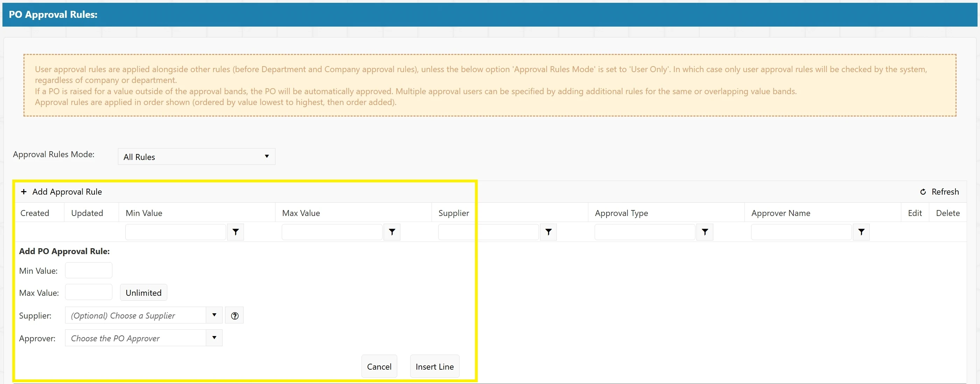Sort by the Max Value column header
This screenshot has height=384, width=980.
pos(301,213)
